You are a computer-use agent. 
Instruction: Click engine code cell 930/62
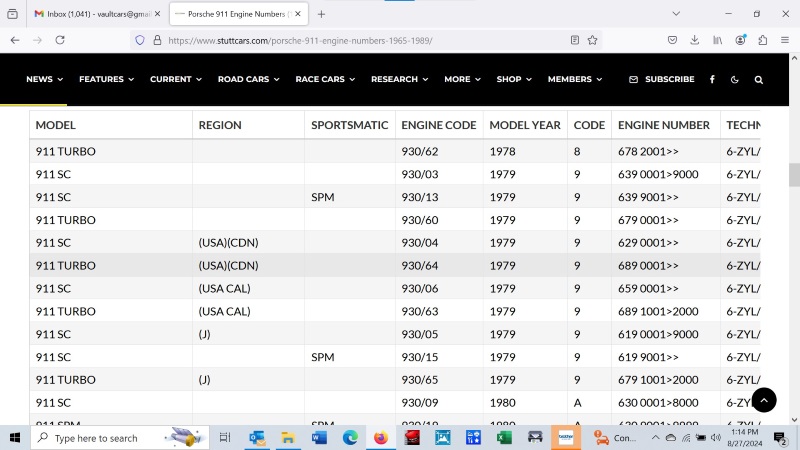(x=419, y=152)
